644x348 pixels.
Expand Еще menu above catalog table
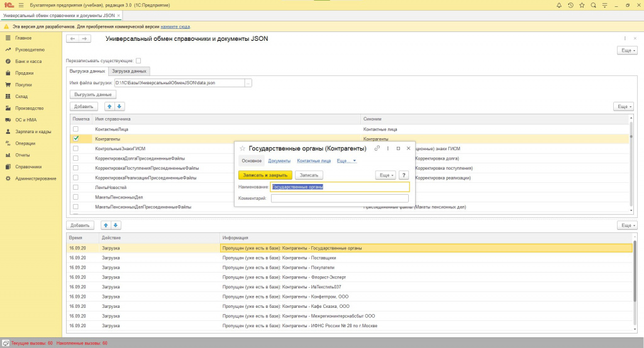[625, 106]
